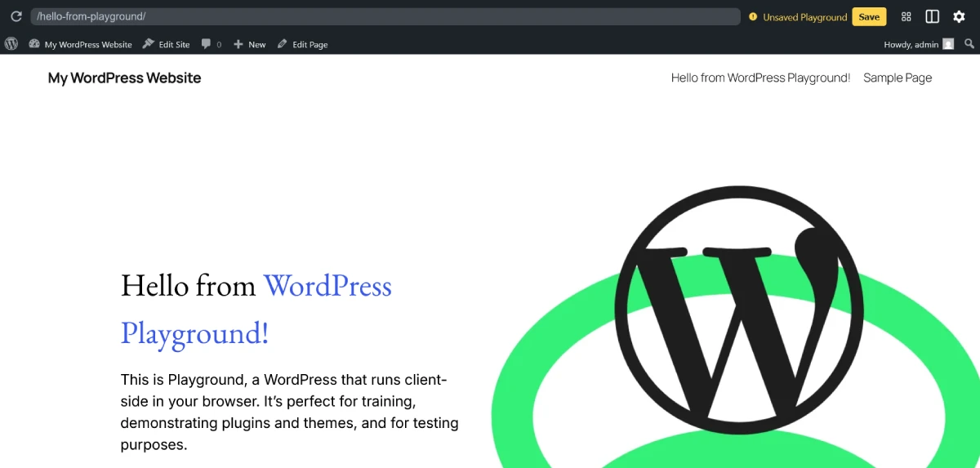Image resolution: width=980 pixels, height=468 pixels.
Task: Open the comments bubble in admin bar
Action: click(x=211, y=44)
